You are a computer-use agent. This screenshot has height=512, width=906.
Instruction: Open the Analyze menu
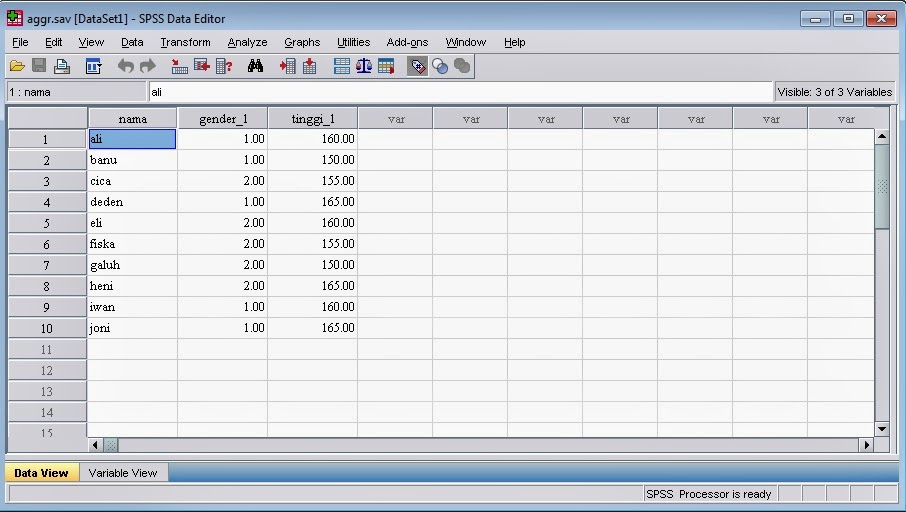(247, 42)
